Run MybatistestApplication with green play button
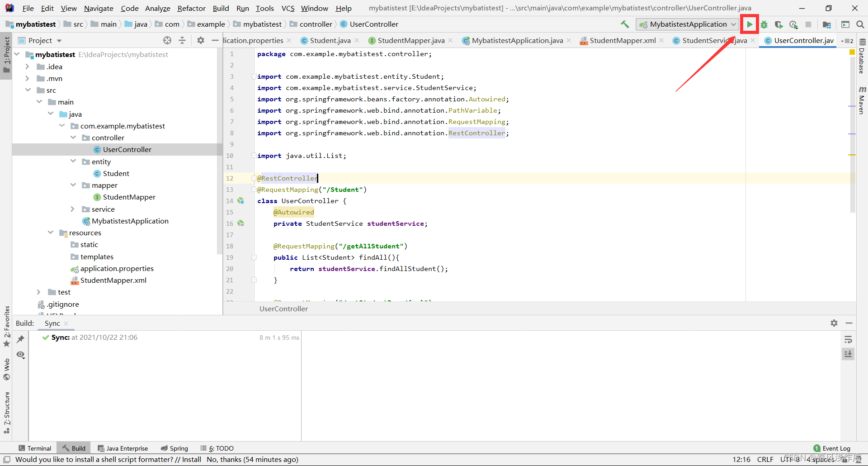This screenshot has height=466, width=868. (x=750, y=24)
